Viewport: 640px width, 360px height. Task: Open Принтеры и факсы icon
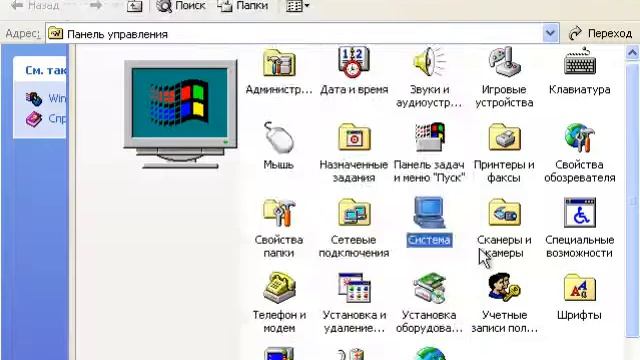tap(504, 138)
